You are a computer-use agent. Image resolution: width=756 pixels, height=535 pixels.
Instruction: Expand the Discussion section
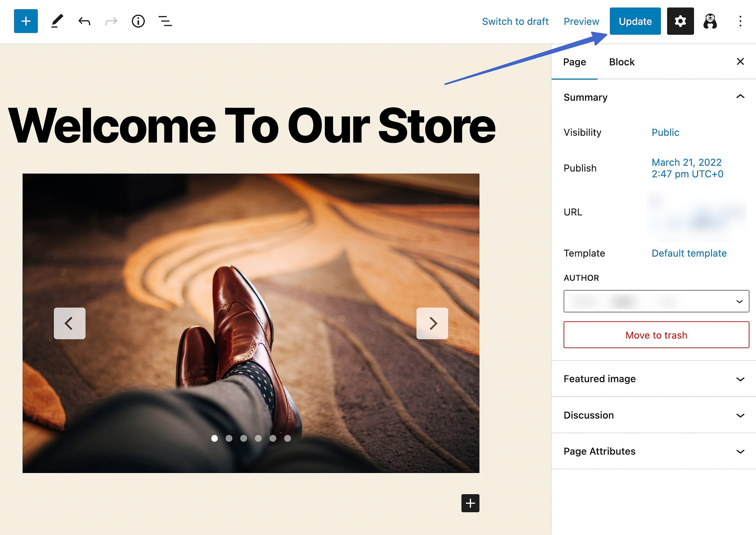click(x=741, y=414)
